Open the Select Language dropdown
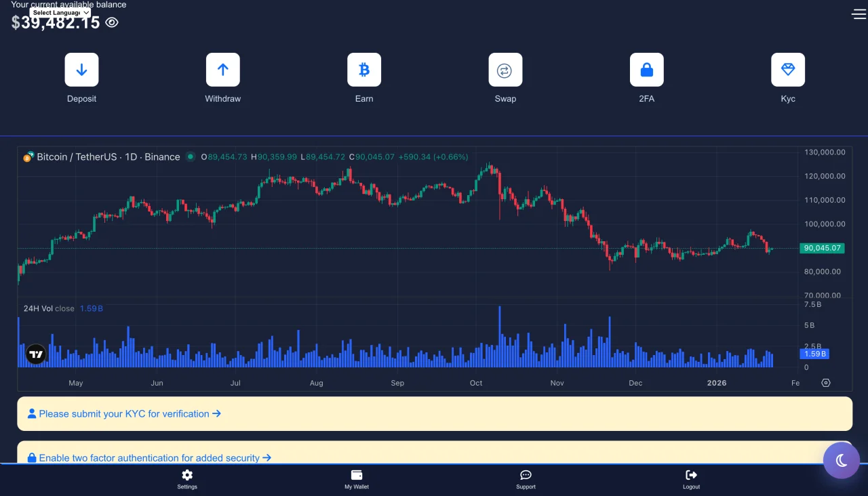This screenshot has height=496, width=868. point(60,12)
